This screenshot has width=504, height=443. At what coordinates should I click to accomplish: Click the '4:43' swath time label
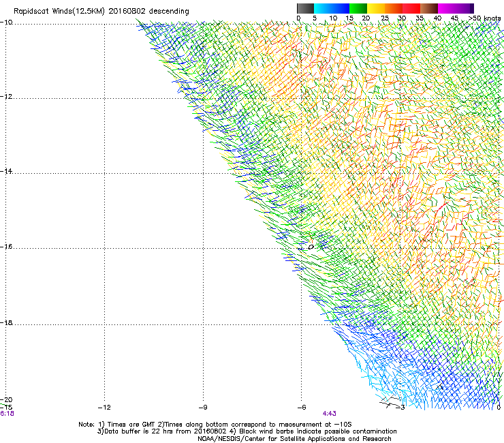click(x=330, y=414)
